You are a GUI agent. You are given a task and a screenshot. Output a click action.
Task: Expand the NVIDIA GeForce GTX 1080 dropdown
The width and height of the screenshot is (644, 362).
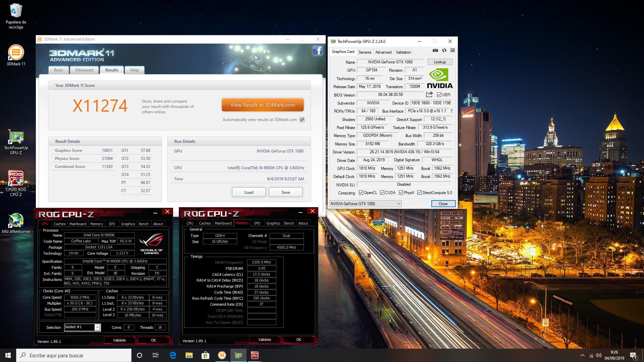(398, 204)
